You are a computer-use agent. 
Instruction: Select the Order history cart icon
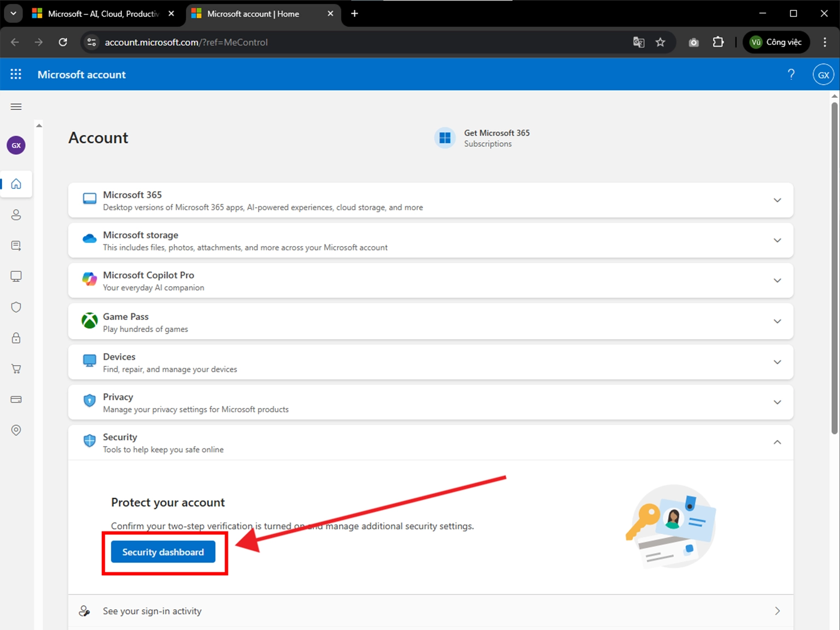[16, 369]
